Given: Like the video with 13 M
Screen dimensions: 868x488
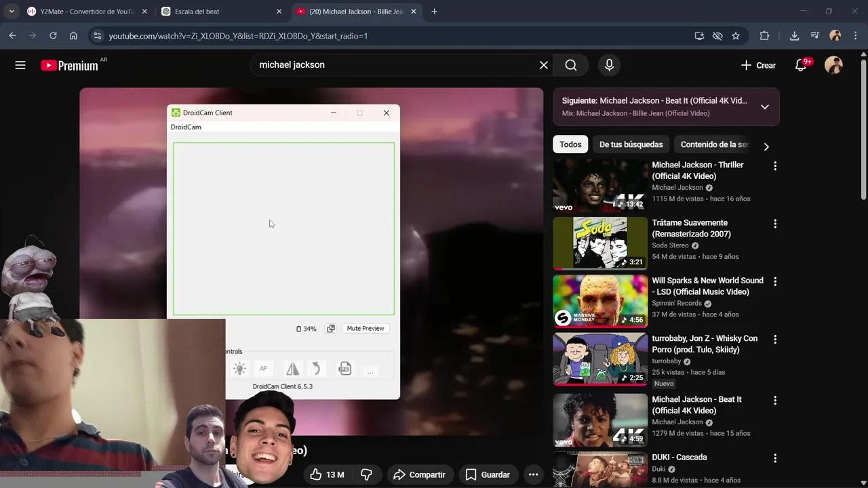Looking at the screenshot, I should (x=328, y=474).
